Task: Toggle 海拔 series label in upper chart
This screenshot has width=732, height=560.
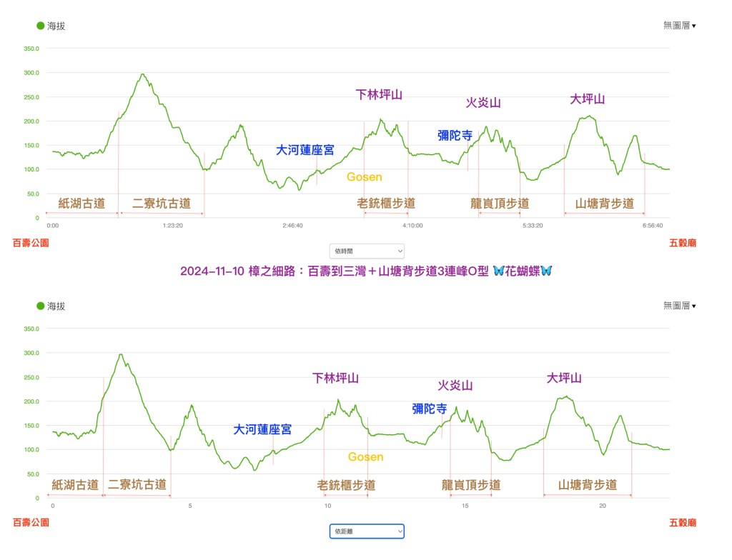Action: coord(56,26)
